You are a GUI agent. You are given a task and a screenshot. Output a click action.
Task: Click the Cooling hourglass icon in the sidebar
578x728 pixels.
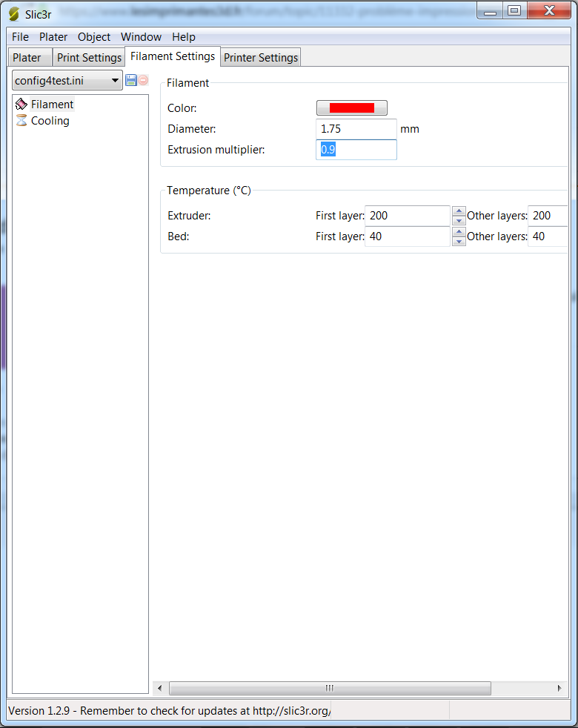tap(21, 121)
